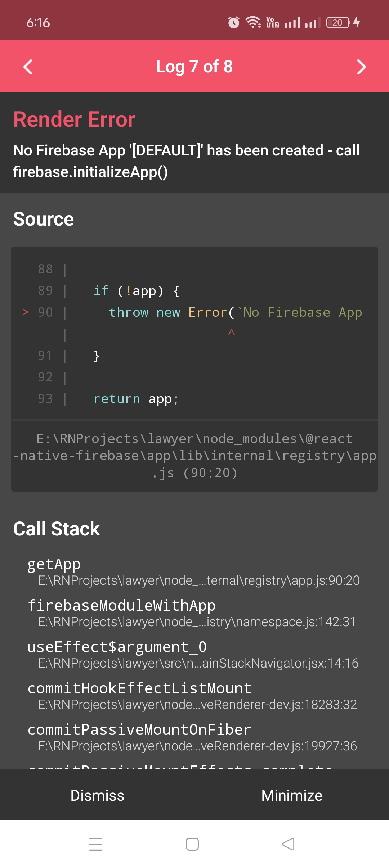
Task: Tap the battery indicator showing 20
Action: tap(338, 22)
